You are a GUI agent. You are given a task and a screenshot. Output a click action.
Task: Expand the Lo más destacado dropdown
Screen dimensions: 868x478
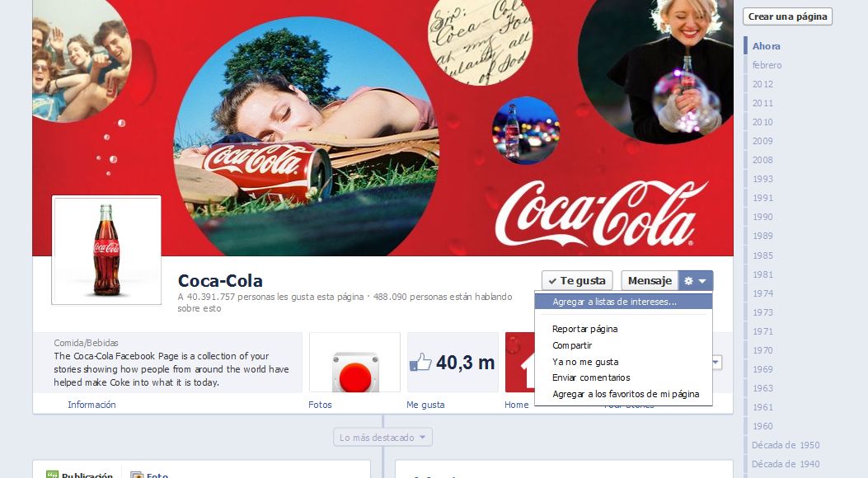click(382, 438)
